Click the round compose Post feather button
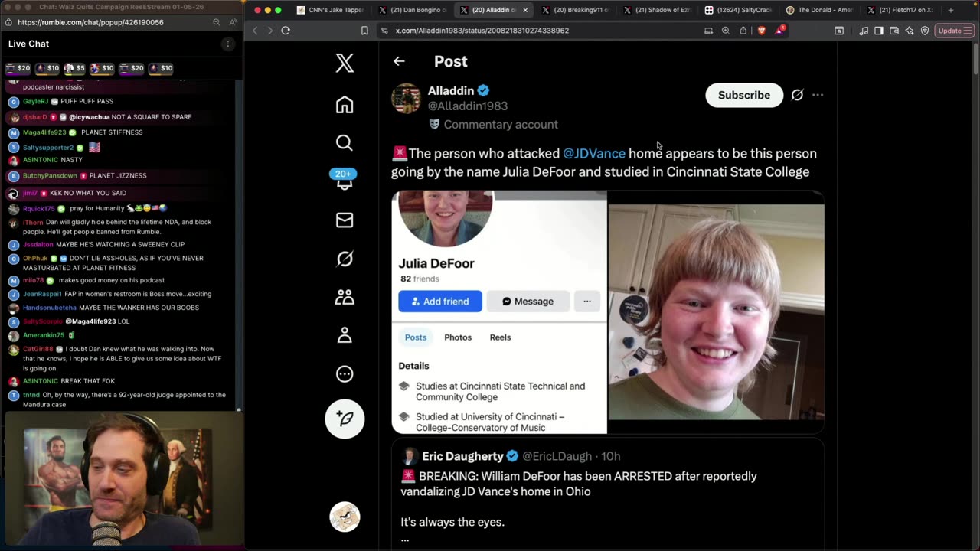980x551 pixels. tap(345, 419)
